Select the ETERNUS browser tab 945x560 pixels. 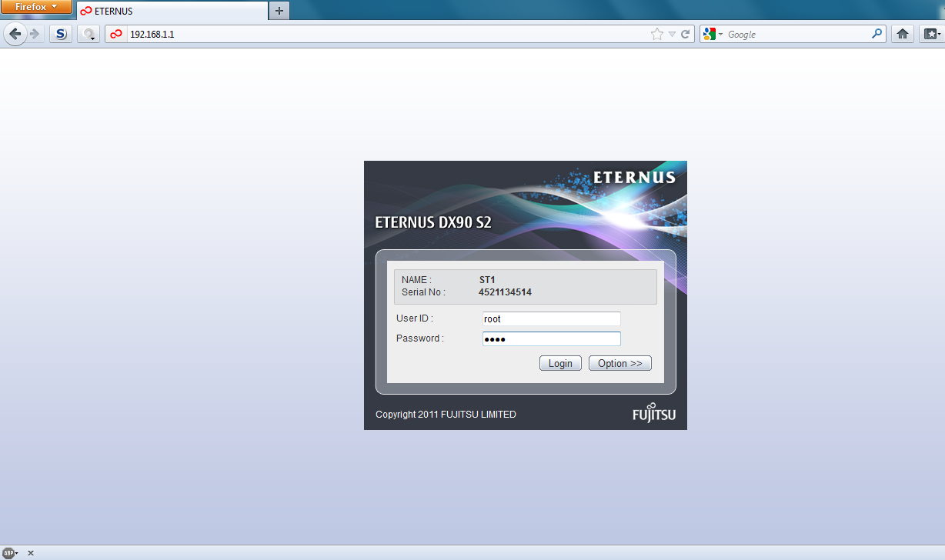click(172, 11)
